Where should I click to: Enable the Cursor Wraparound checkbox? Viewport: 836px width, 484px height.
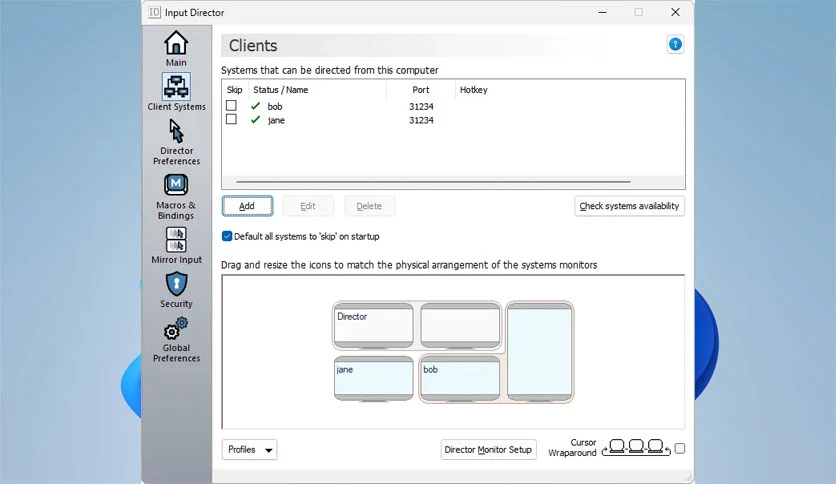tap(680, 448)
